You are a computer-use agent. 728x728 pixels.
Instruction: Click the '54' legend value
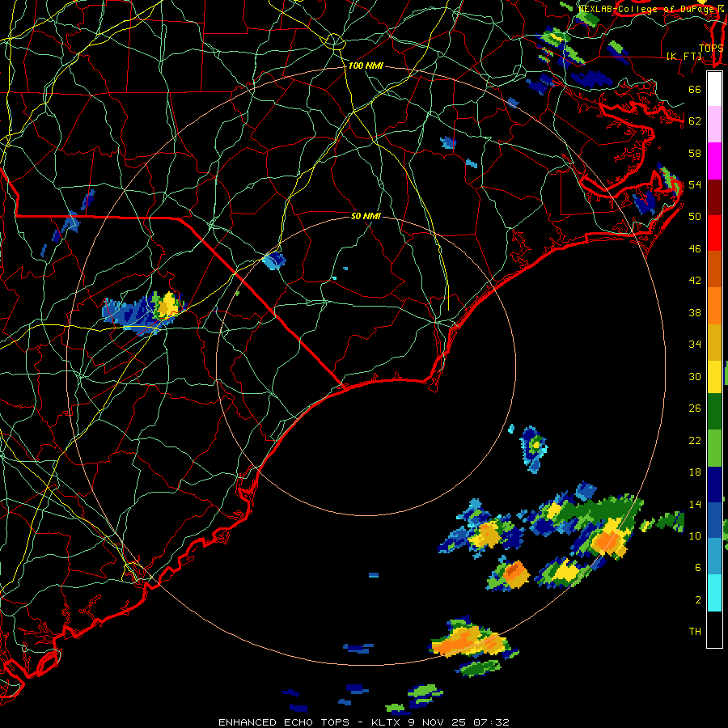(x=695, y=184)
